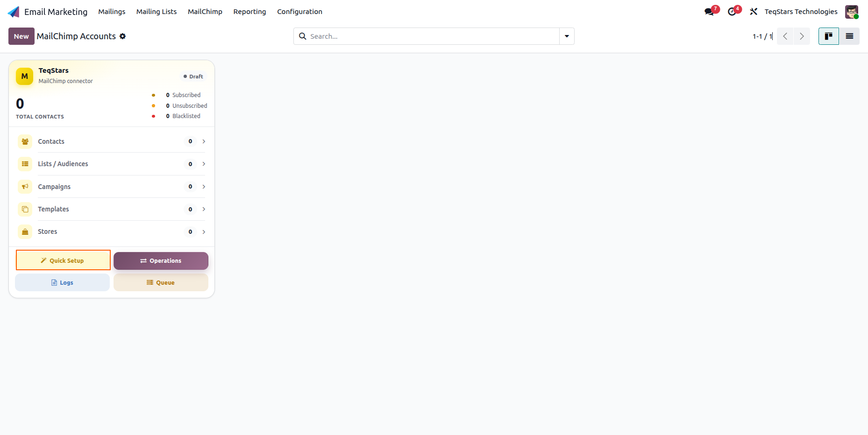Open the MailChimp menu
868x435 pixels.
pyautogui.click(x=205, y=12)
